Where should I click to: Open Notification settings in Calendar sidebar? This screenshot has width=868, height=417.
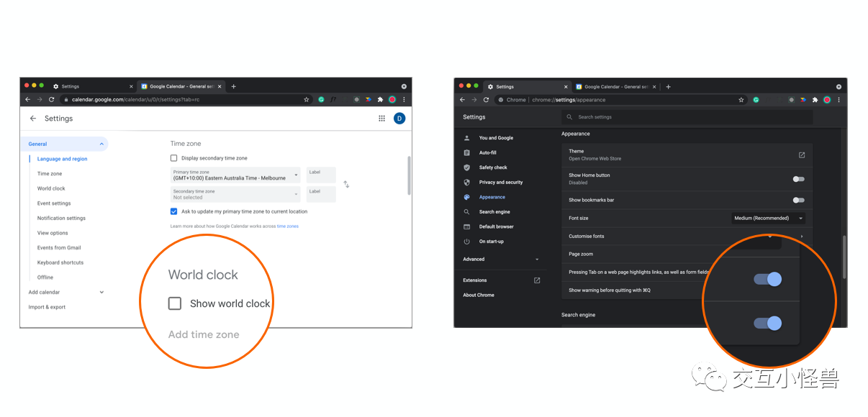(x=61, y=219)
